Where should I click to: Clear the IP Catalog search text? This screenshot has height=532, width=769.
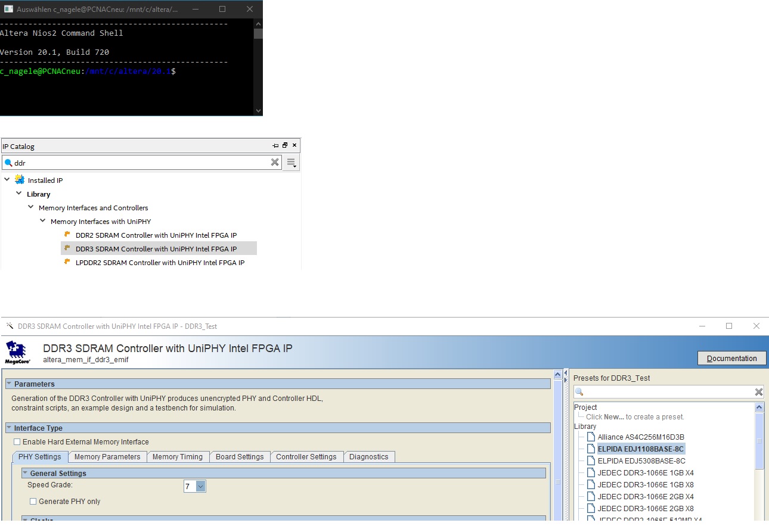click(275, 162)
